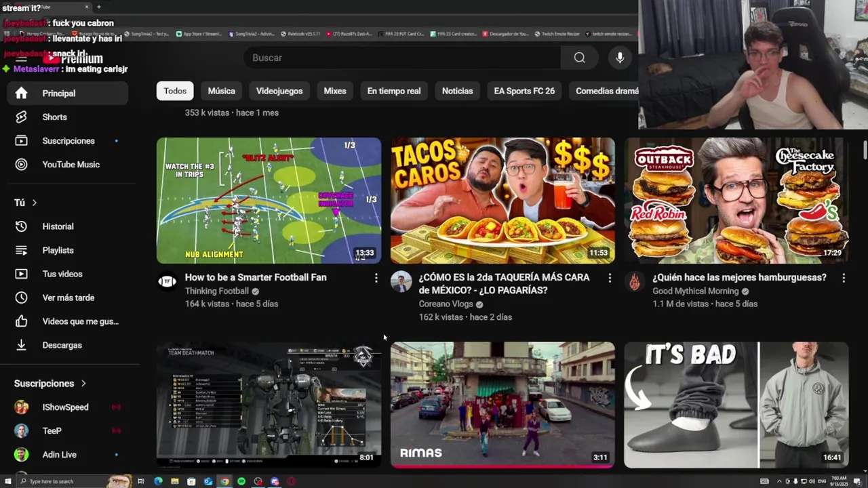868x488 pixels.
Task: Start voice search with microphone icon
Action: click(x=620, y=58)
